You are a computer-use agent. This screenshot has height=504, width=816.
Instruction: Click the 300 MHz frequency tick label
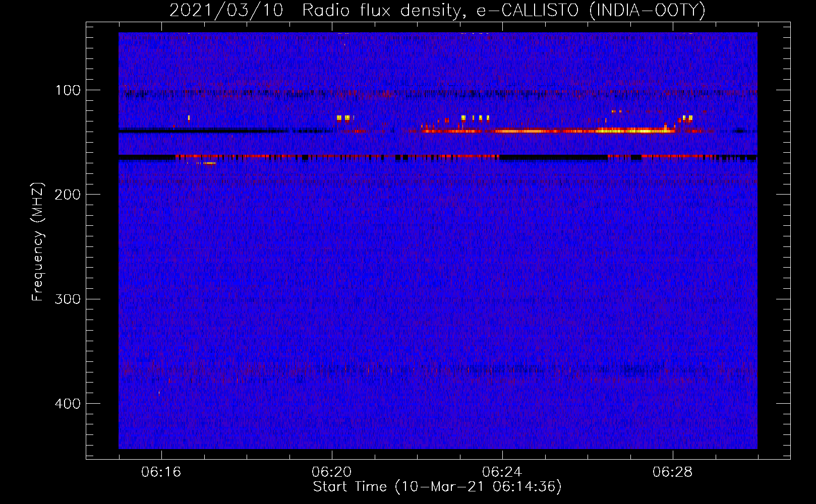coord(68,299)
